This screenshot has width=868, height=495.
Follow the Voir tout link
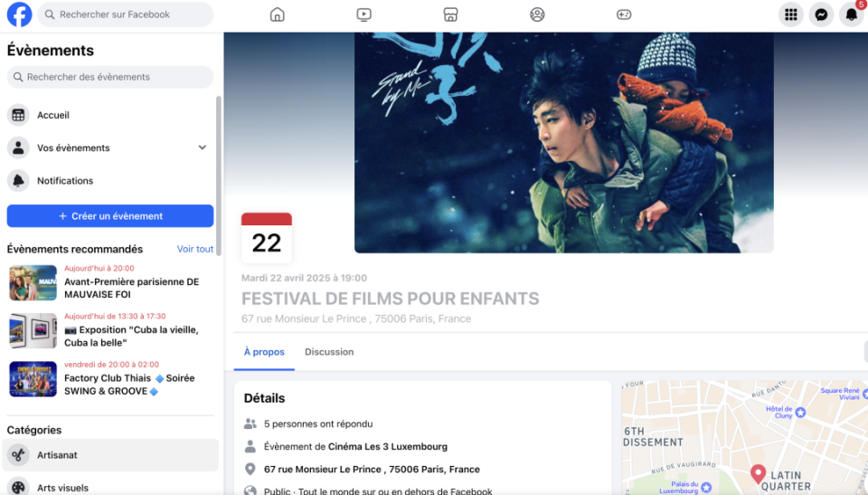tap(195, 249)
